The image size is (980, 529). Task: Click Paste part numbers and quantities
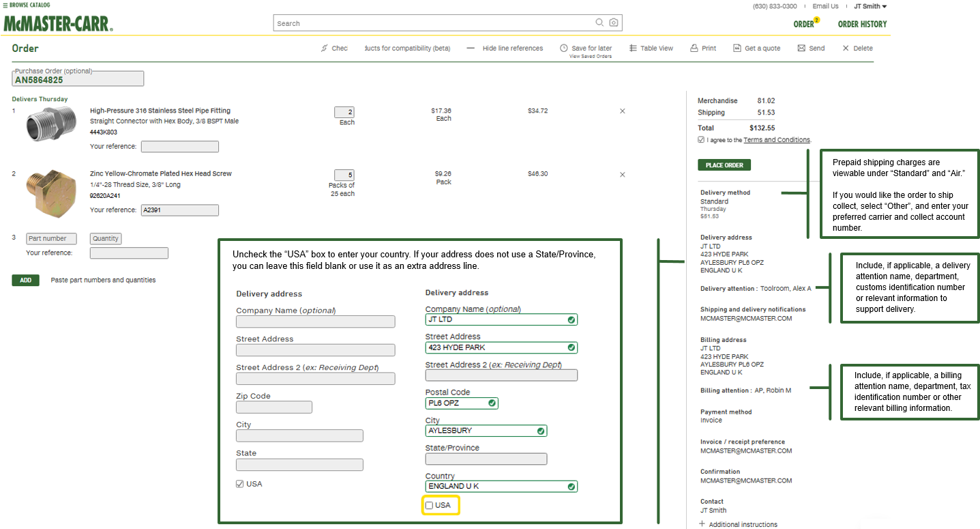click(x=103, y=280)
